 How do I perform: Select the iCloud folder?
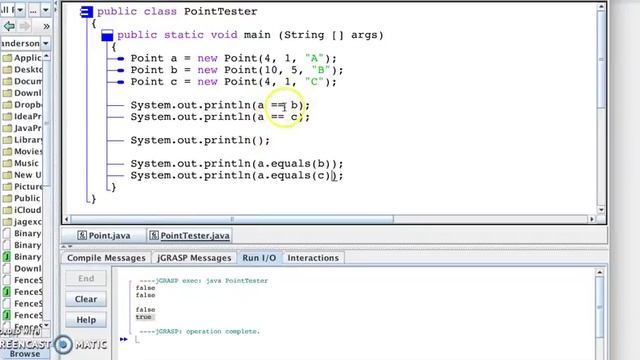(22, 210)
